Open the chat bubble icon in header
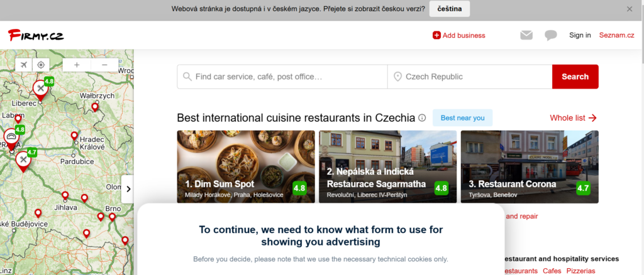The width and height of the screenshot is (644, 275). tap(551, 35)
